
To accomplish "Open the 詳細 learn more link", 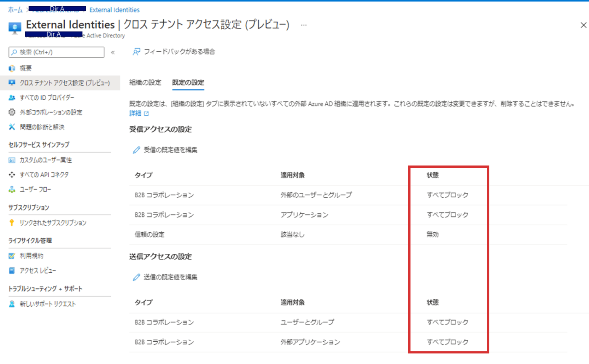I will pos(135,114).
